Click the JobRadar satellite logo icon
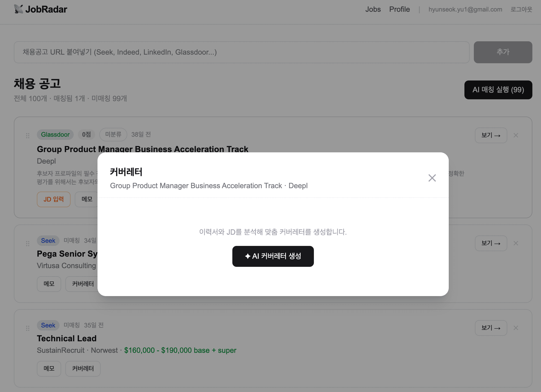541x392 pixels. (18, 9)
